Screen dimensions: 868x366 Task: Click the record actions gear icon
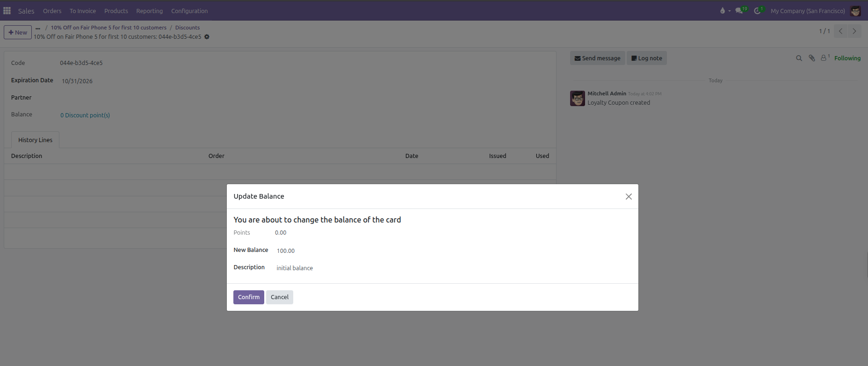207,37
